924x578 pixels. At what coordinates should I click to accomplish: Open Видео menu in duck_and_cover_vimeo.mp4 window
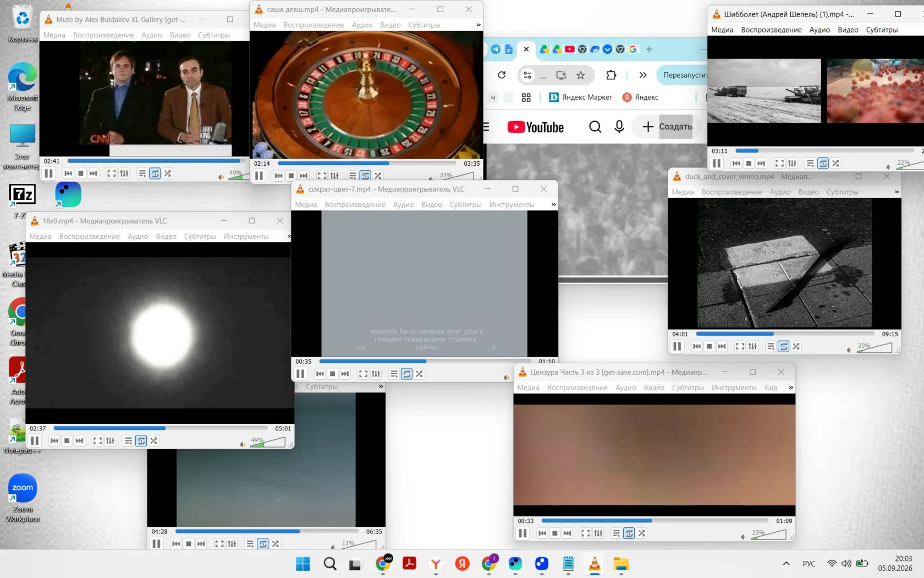(x=809, y=192)
